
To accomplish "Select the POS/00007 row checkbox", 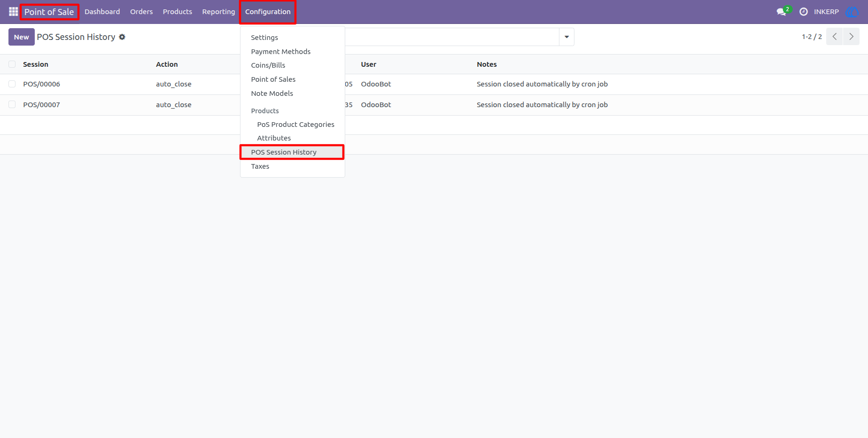I will click(12, 105).
